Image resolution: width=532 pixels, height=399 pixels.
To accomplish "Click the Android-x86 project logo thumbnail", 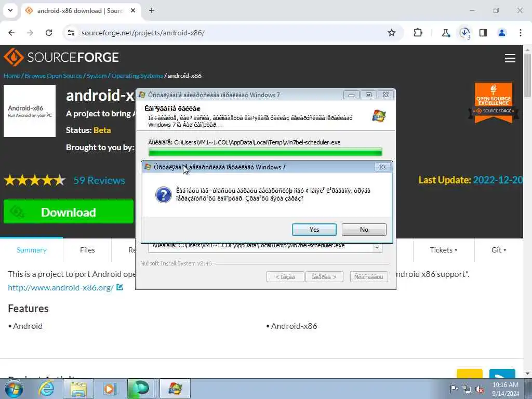I will [x=30, y=111].
